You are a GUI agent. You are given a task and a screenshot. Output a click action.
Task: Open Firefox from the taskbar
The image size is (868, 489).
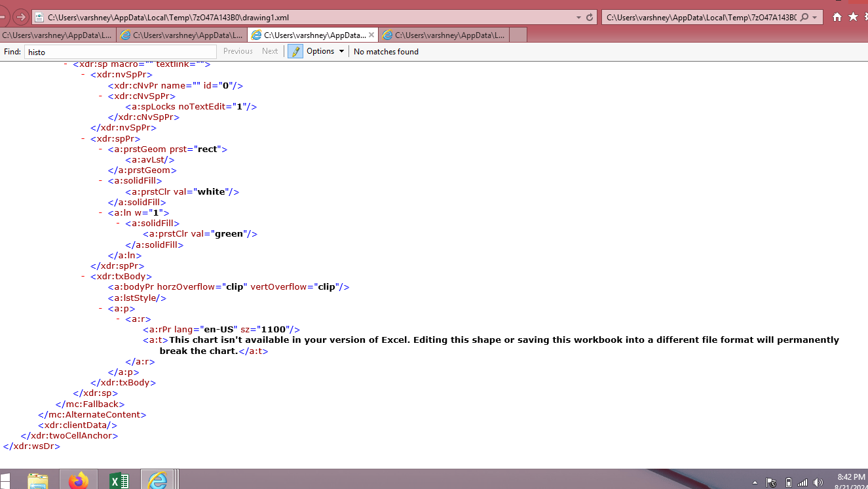click(79, 480)
